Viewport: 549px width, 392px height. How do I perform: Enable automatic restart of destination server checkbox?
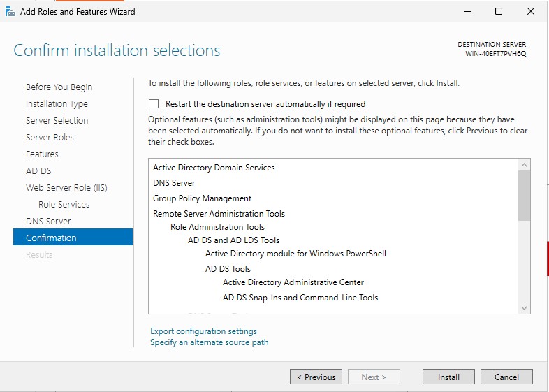(154, 103)
